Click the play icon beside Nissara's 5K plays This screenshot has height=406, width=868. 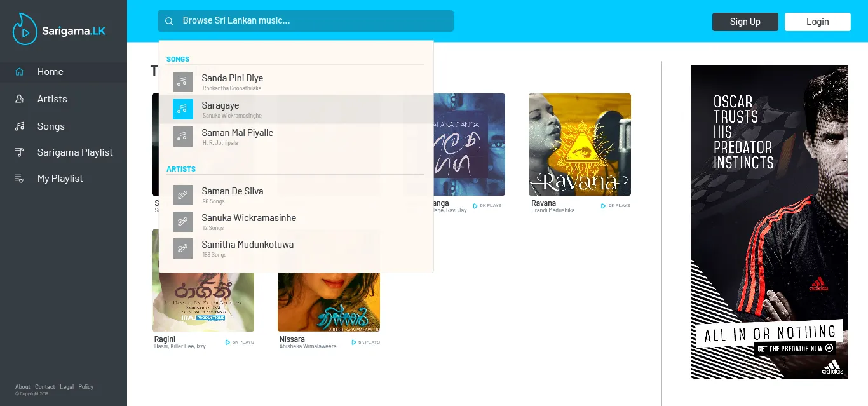pos(354,342)
